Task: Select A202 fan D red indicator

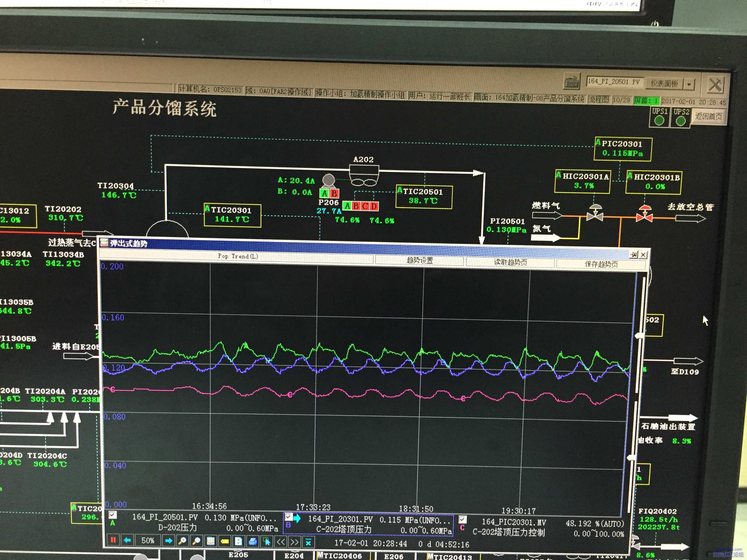Action: [x=374, y=206]
